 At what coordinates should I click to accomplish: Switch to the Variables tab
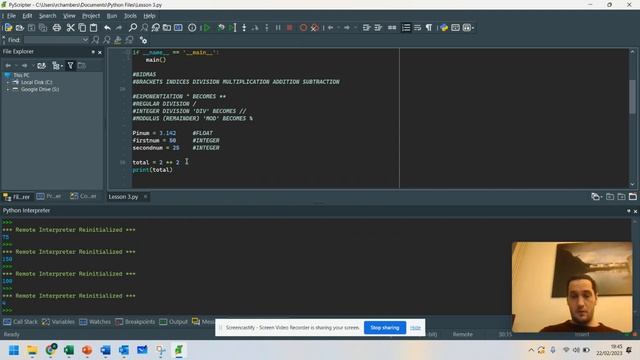pos(58,322)
